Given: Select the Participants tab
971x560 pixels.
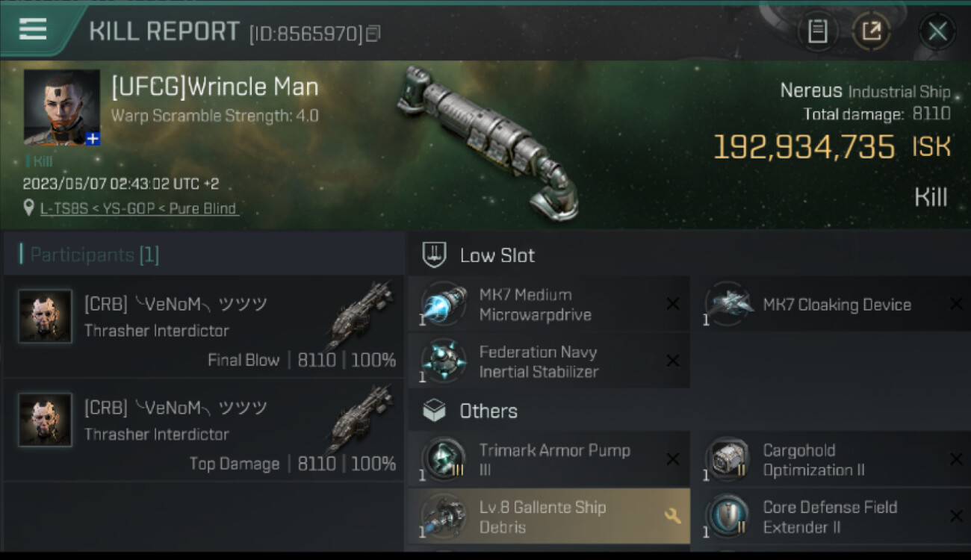Looking at the screenshot, I should [x=94, y=255].
